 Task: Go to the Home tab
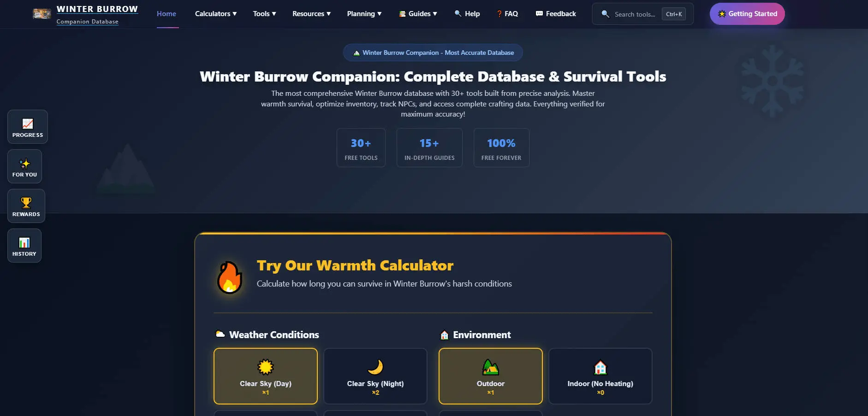pos(166,14)
